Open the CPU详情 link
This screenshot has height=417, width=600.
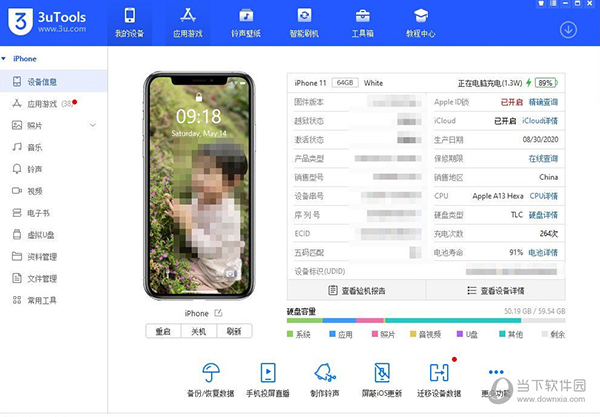point(544,196)
